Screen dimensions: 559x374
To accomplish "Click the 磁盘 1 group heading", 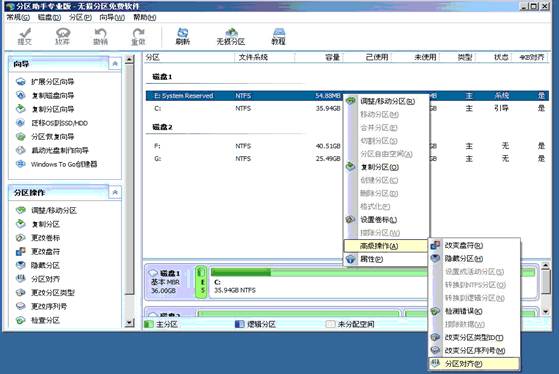I will pyautogui.click(x=162, y=77).
